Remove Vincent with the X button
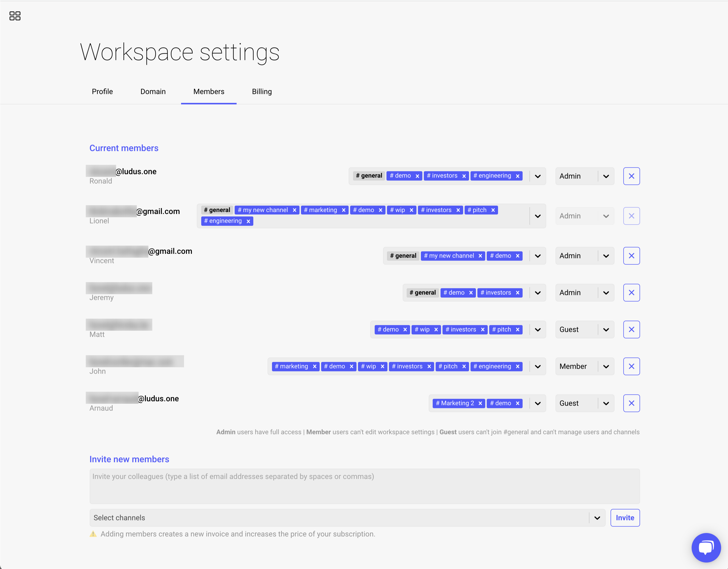728x569 pixels. [x=631, y=256]
